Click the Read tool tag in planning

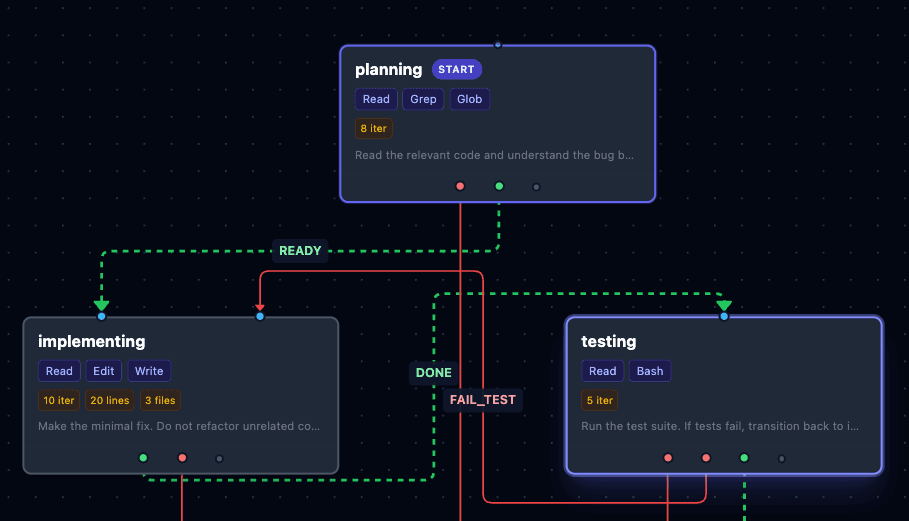point(376,99)
